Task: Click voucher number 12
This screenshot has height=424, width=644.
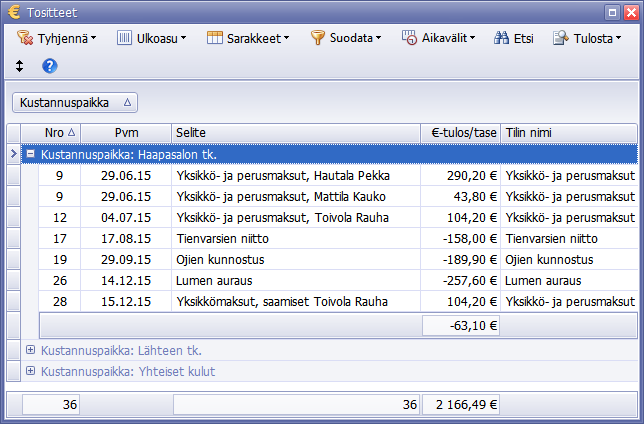Action: (x=60, y=217)
